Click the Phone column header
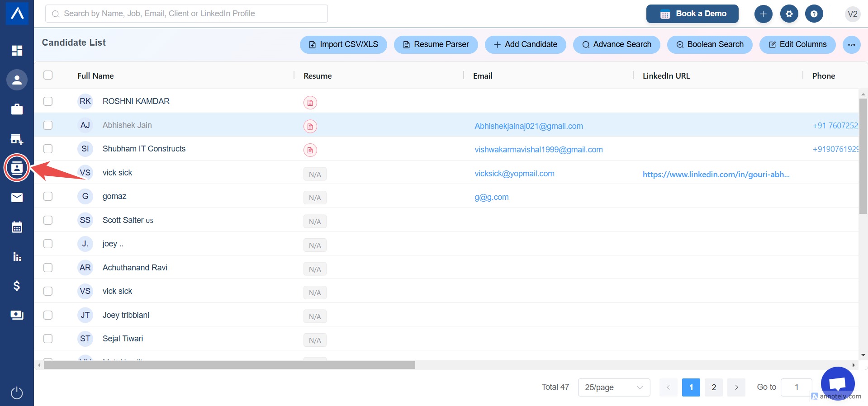The width and height of the screenshot is (868, 406). [x=824, y=76]
